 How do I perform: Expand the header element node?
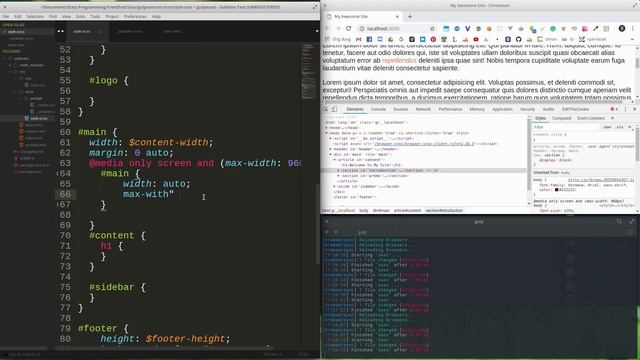330,149
